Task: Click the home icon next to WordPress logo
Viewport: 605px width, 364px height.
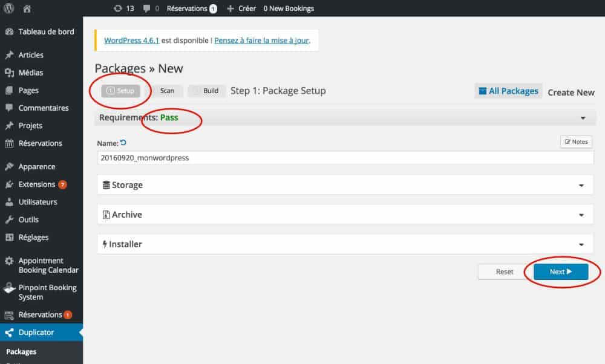Action: point(27,8)
